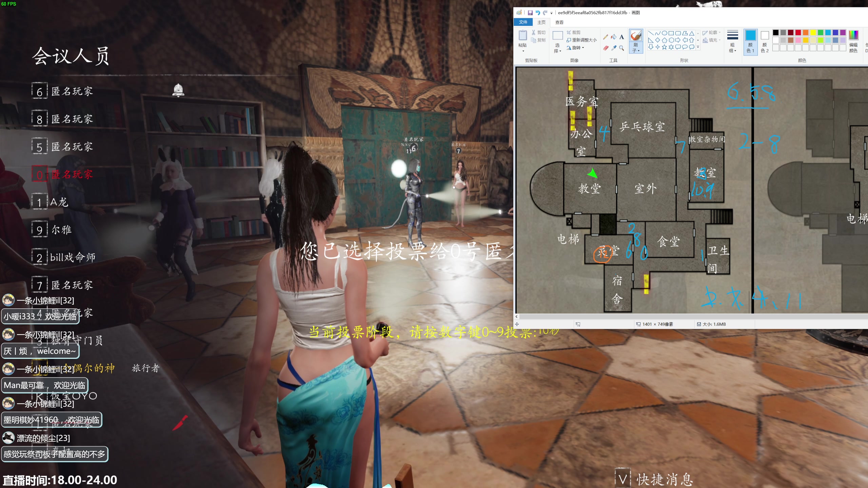Pick the cloud callout shape

click(x=691, y=47)
